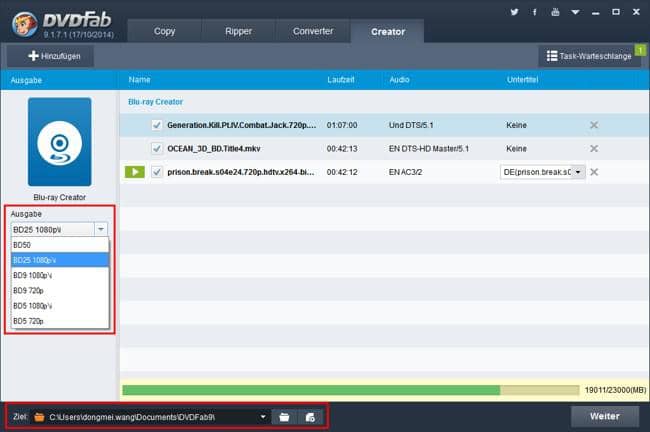Screen dimensions: 650x432
Task: Click the disc capacity usage bar
Action: (x=351, y=390)
